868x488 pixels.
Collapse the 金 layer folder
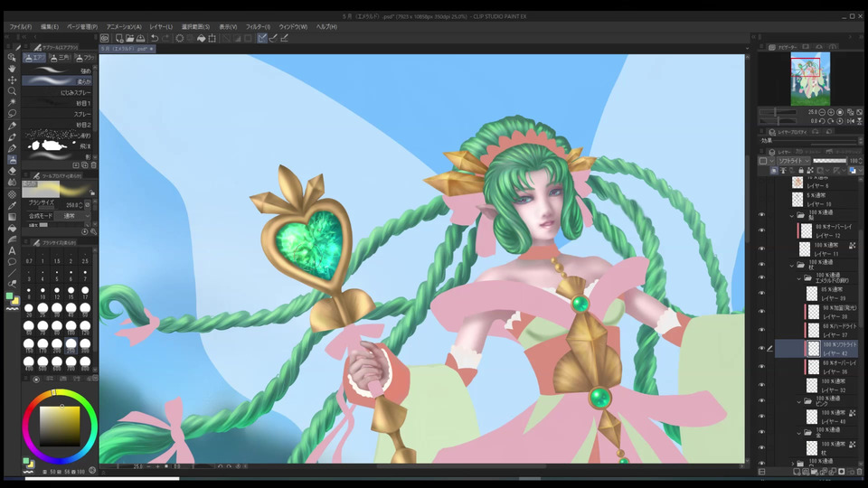(x=799, y=433)
